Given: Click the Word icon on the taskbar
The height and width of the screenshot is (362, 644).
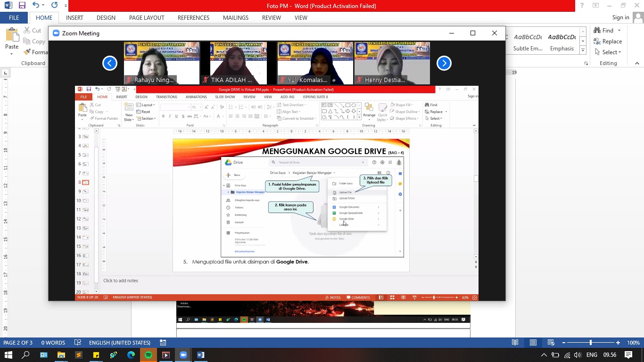Looking at the screenshot, I should click(201, 355).
